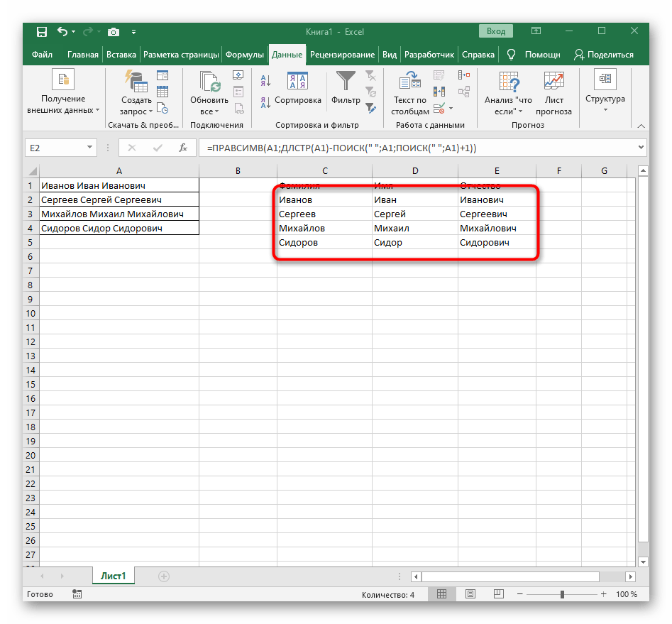This screenshot has height=624, width=672.
Task: Add a new sheet with plus icon
Action: coord(164,576)
